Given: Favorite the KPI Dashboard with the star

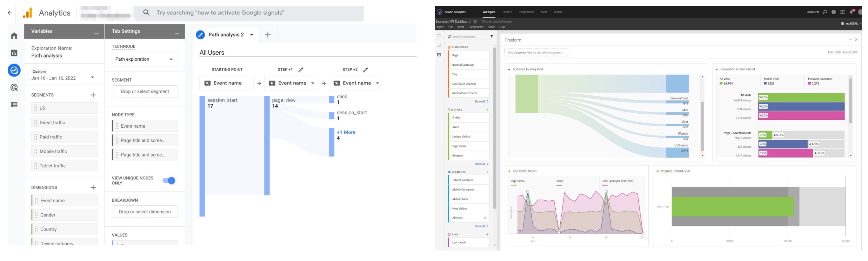Looking at the screenshot, I should [475, 22].
